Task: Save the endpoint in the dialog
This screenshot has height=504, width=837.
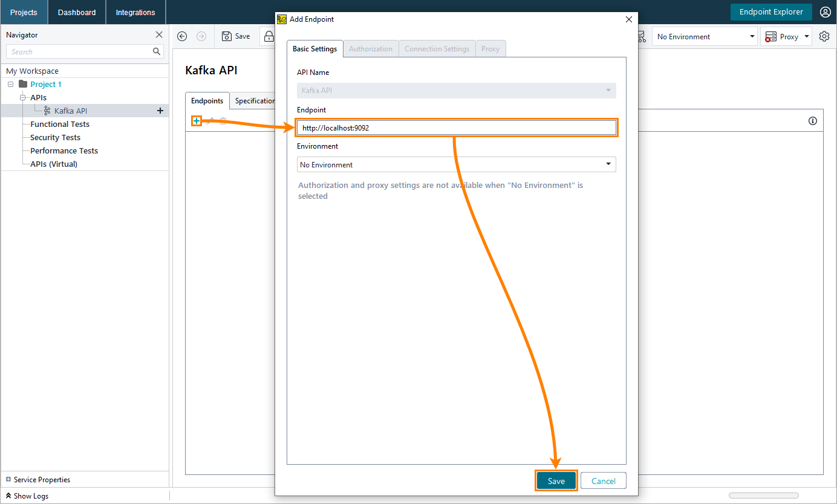Action: click(555, 480)
